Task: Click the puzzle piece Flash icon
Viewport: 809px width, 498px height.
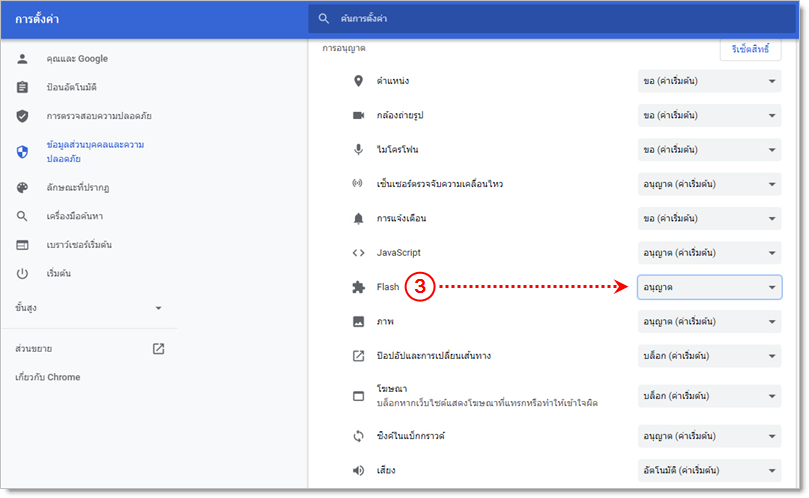Action: coord(358,287)
